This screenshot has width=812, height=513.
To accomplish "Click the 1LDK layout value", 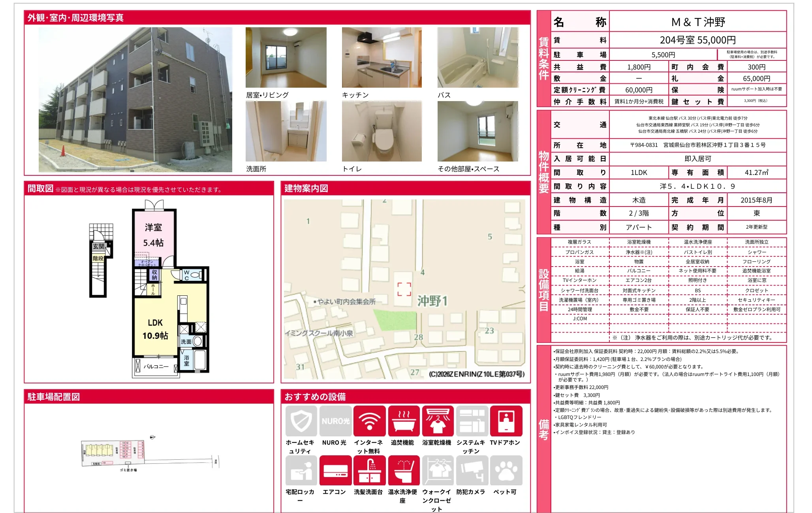I will [x=639, y=173].
